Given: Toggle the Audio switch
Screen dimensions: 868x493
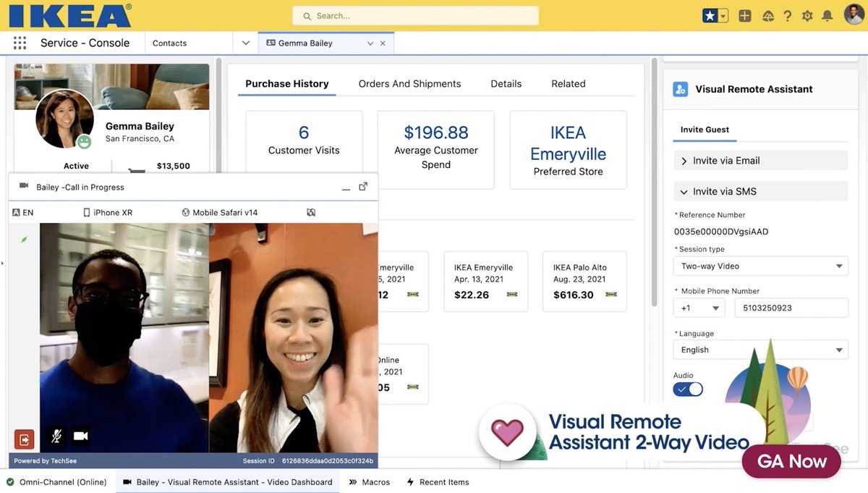Looking at the screenshot, I should point(688,389).
